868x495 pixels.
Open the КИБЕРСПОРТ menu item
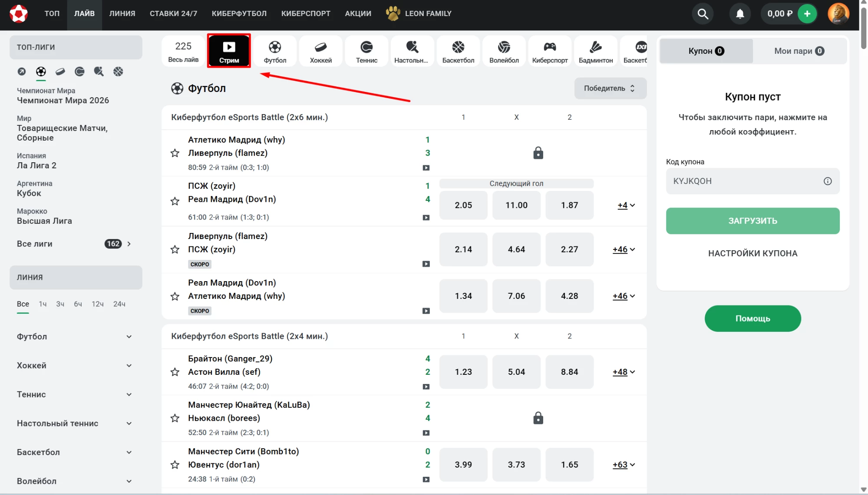(306, 13)
